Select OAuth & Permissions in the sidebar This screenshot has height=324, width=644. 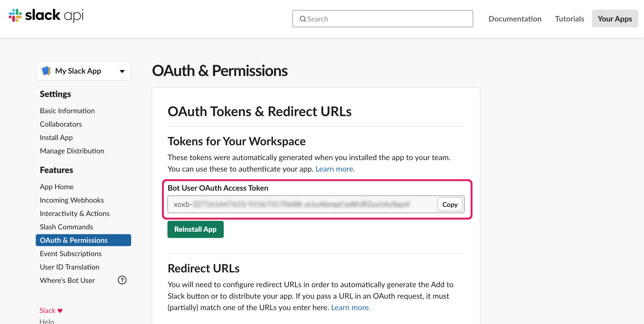pos(74,240)
